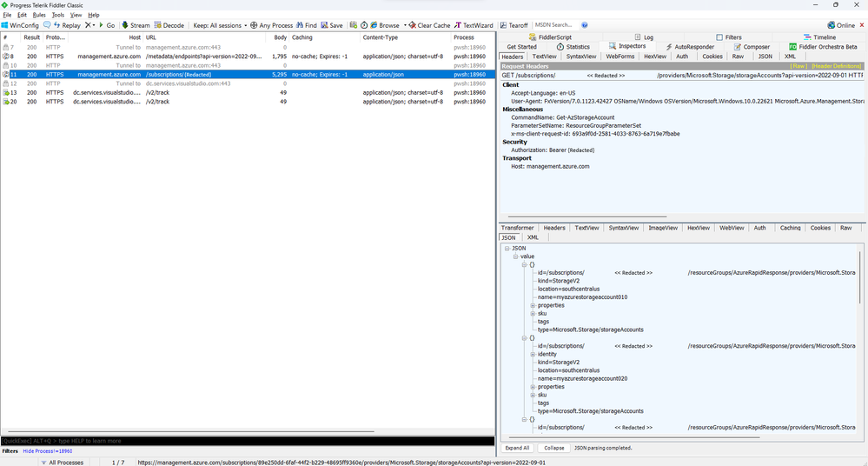Clear Cache from the toolbar
The image size is (868, 466).
pos(429,25)
